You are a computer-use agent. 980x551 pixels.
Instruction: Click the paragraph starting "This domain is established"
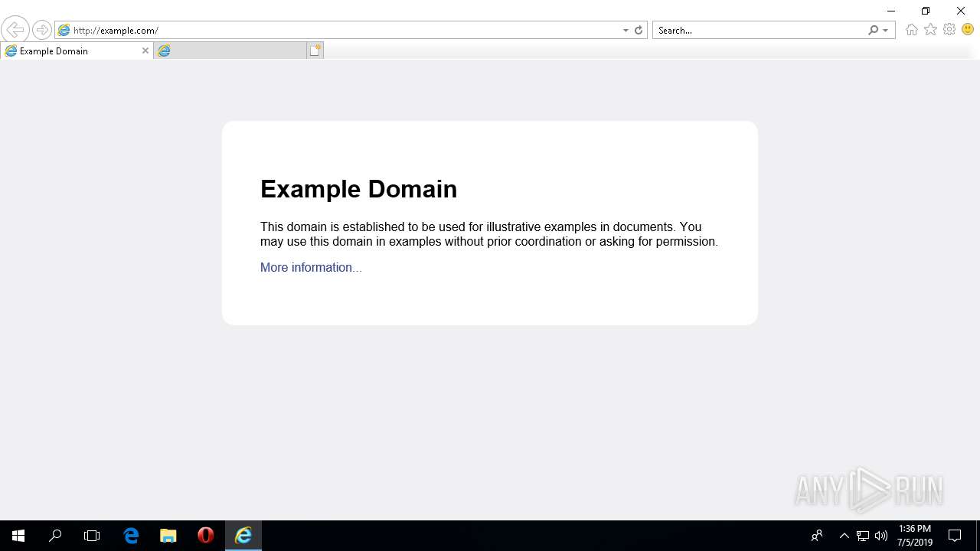[x=489, y=234]
